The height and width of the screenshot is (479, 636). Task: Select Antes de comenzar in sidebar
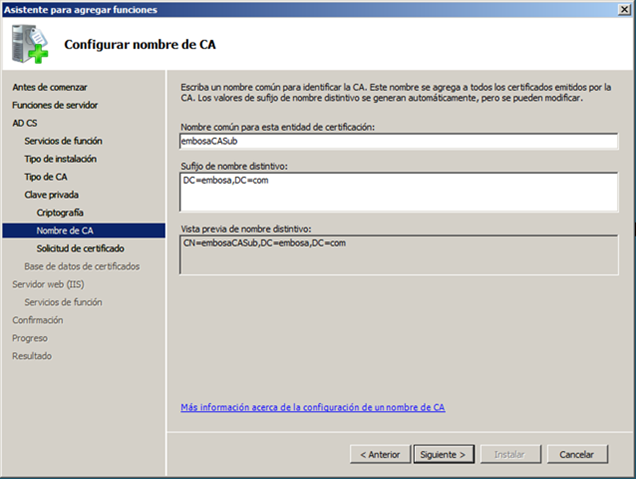49,87
